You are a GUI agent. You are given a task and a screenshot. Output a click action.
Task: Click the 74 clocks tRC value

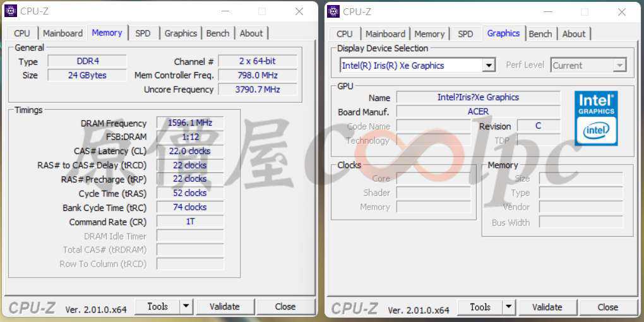pyautogui.click(x=190, y=207)
